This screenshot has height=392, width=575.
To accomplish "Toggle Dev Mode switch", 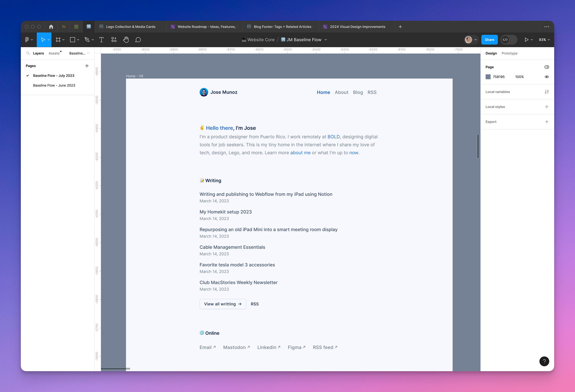I will (x=509, y=39).
